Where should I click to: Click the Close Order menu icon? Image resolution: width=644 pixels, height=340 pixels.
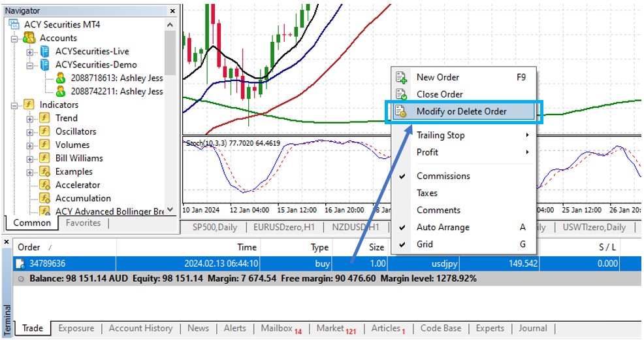(402, 94)
